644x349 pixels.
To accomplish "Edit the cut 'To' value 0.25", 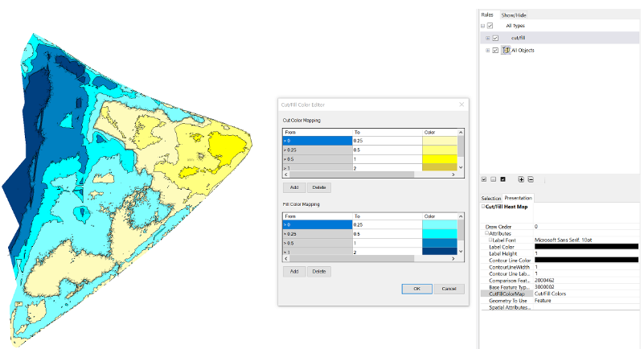I will click(388, 141).
